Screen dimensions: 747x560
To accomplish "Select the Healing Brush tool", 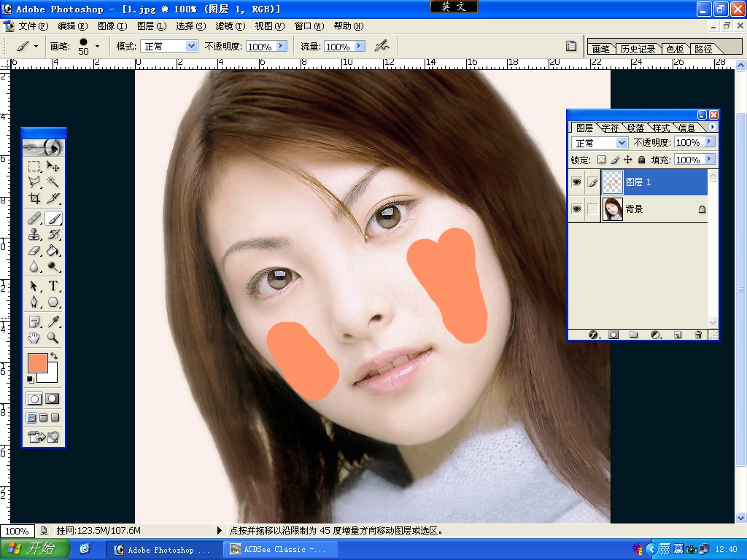I will point(34,218).
